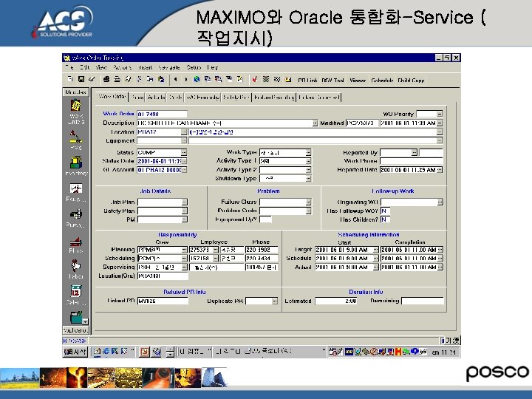Open the Work Type dropdown
This screenshot has width=532, height=399.
coord(308,153)
